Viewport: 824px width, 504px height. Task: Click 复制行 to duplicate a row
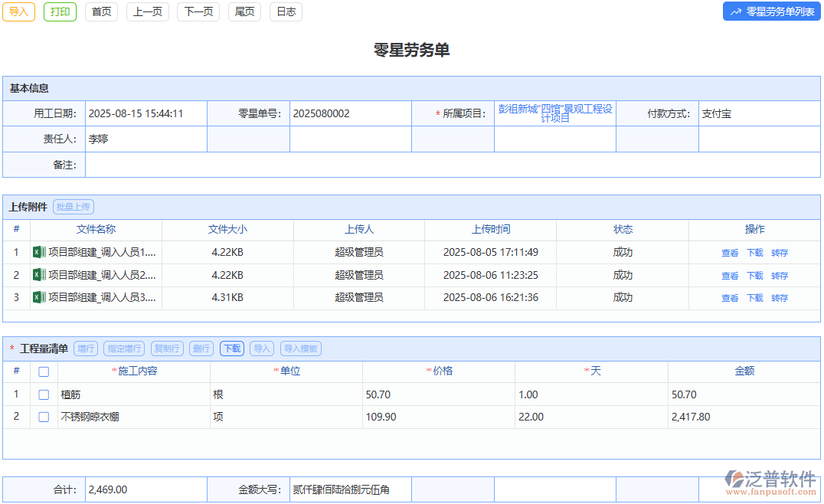click(167, 349)
